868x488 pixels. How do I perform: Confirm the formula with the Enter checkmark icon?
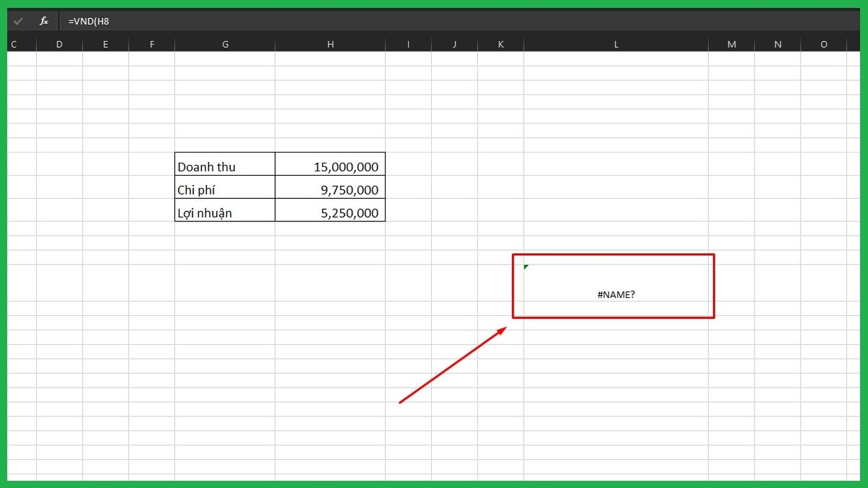pos(18,20)
